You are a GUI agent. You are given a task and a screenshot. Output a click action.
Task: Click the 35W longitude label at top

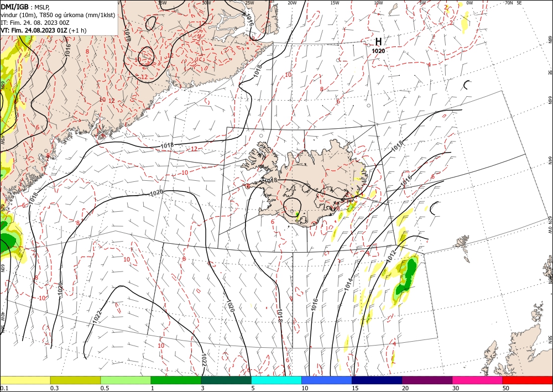coord(162,3)
